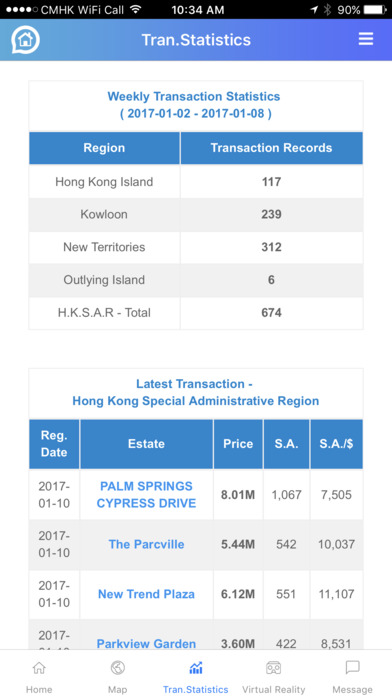Open The Parcville estate link
Image resolution: width=392 pixels, height=696 pixels.
pyautogui.click(x=147, y=545)
